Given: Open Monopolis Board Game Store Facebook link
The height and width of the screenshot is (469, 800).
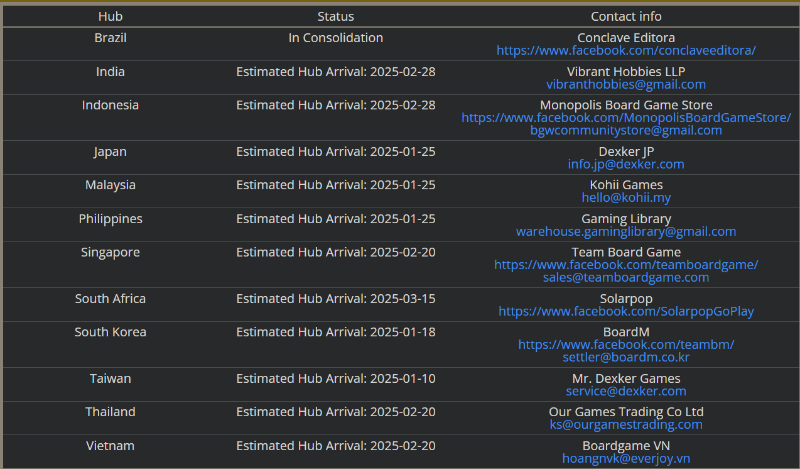Looking at the screenshot, I should coord(626,117).
